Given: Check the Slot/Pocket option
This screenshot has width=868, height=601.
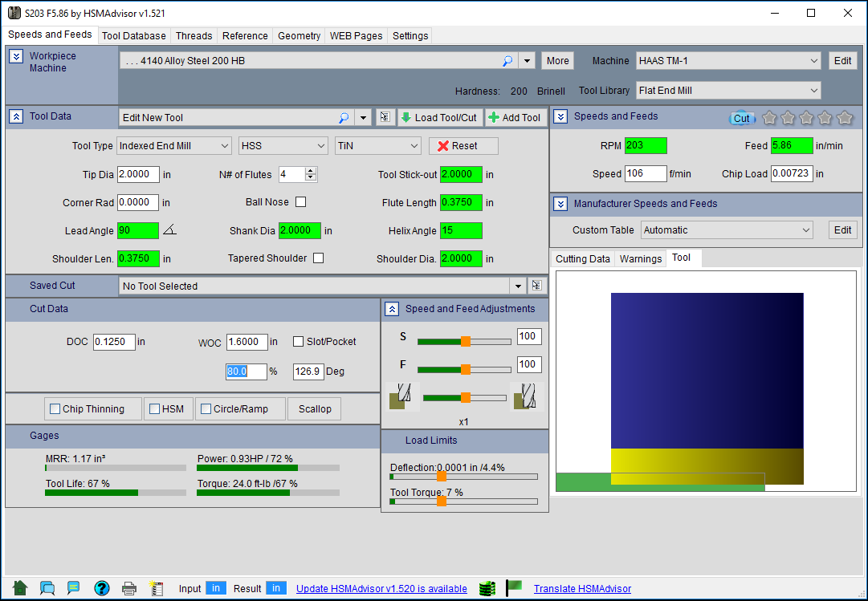Looking at the screenshot, I should (299, 342).
